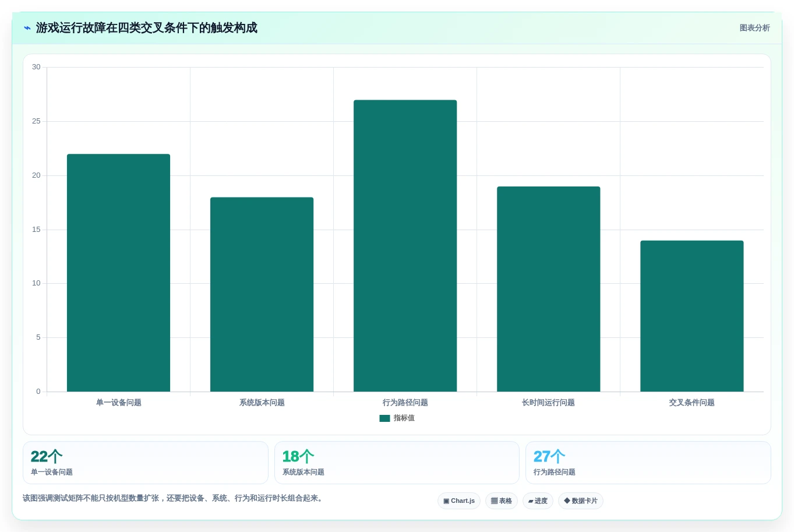Screen dimensions: 794x532
Task: Select the 数据卡片 chip
Action: [x=581, y=501]
